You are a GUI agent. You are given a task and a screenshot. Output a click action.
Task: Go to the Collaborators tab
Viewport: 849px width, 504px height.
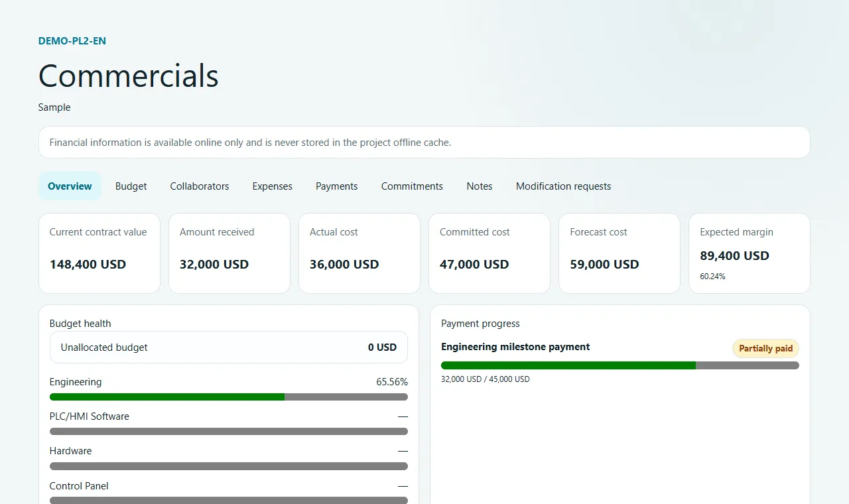200,186
